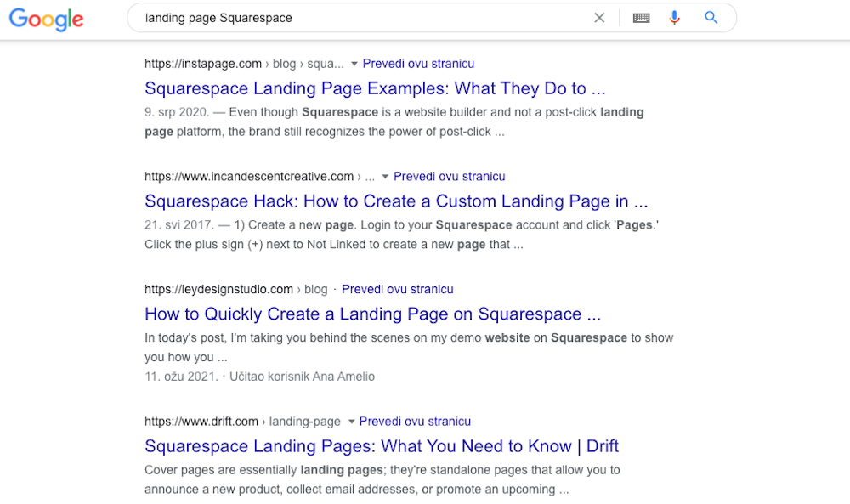The height and width of the screenshot is (504, 850).
Task: Clear the search box with the X icon
Action: pos(599,18)
